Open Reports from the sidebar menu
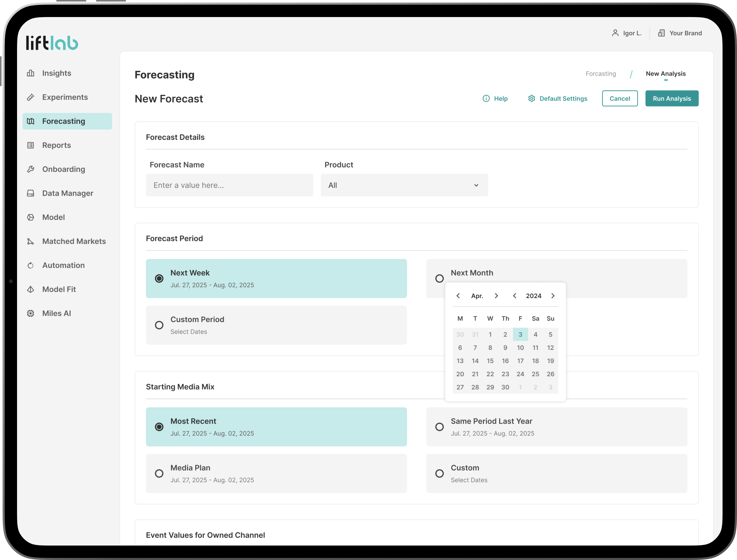This screenshot has height=560, width=737. [x=56, y=145]
